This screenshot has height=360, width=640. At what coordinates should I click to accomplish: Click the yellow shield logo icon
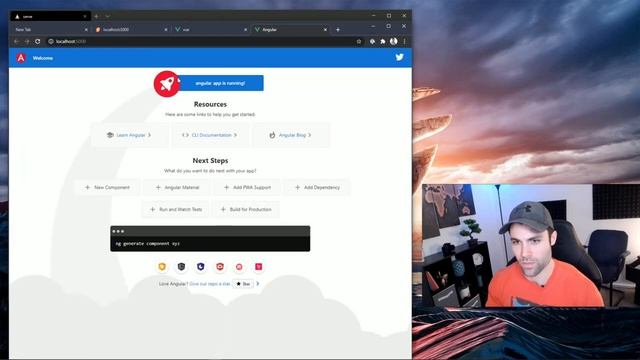[162, 267]
